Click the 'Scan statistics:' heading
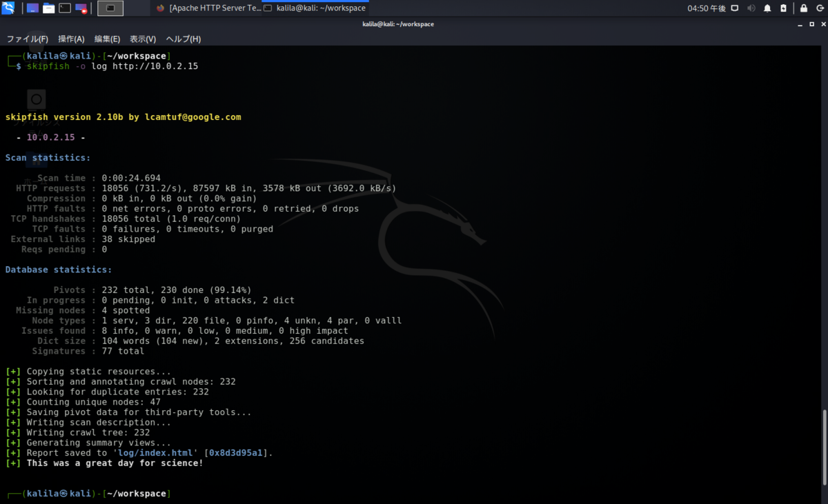828x504 pixels. [x=48, y=158]
